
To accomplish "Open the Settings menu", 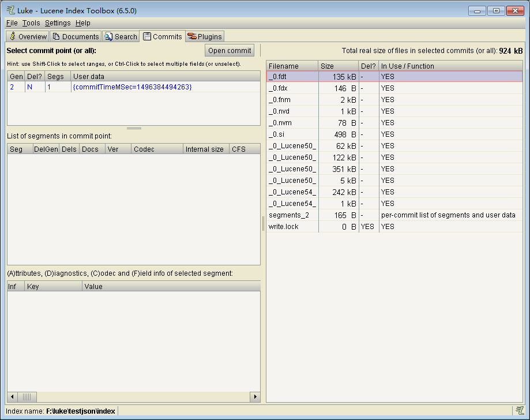I will click(x=58, y=23).
